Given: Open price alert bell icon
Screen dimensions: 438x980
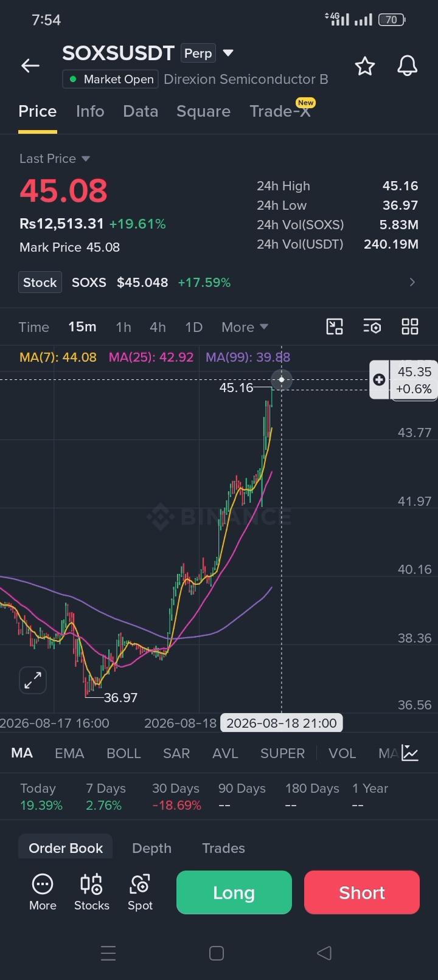Looking at the screenshot, I should tap(408, 66).
